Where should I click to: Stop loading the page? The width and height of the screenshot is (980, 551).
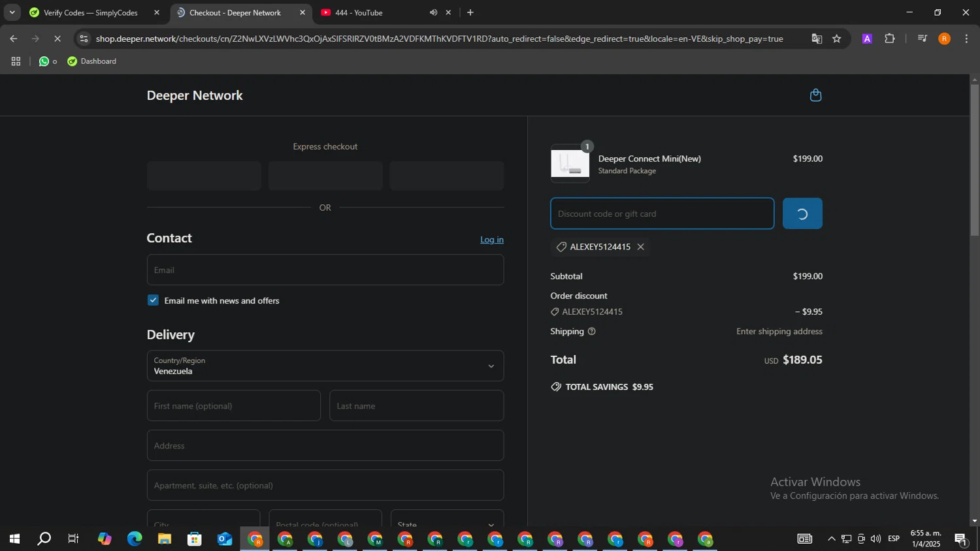coord(57,39)
